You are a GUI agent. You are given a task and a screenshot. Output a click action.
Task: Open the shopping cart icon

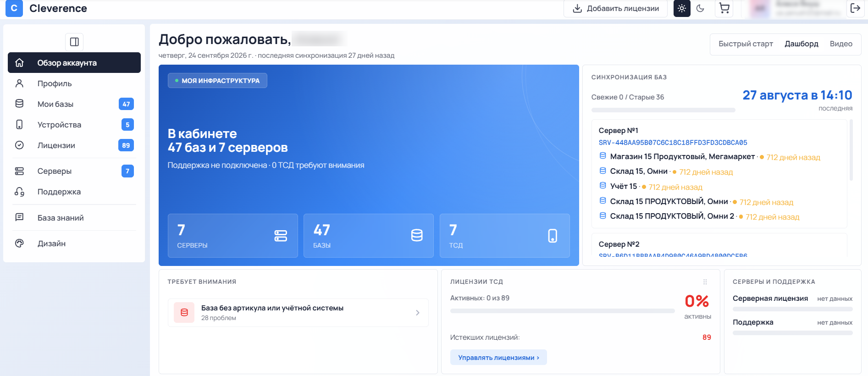coord(724,8)
